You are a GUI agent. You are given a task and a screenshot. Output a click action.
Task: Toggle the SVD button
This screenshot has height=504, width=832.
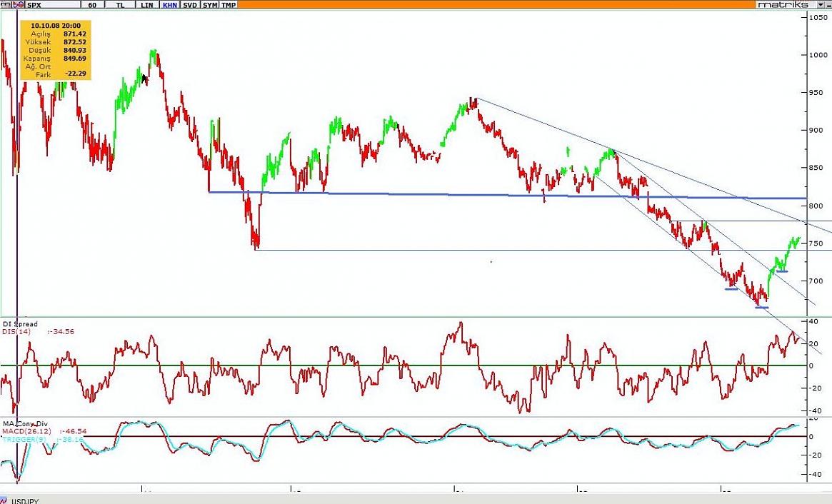coord(190,4)
